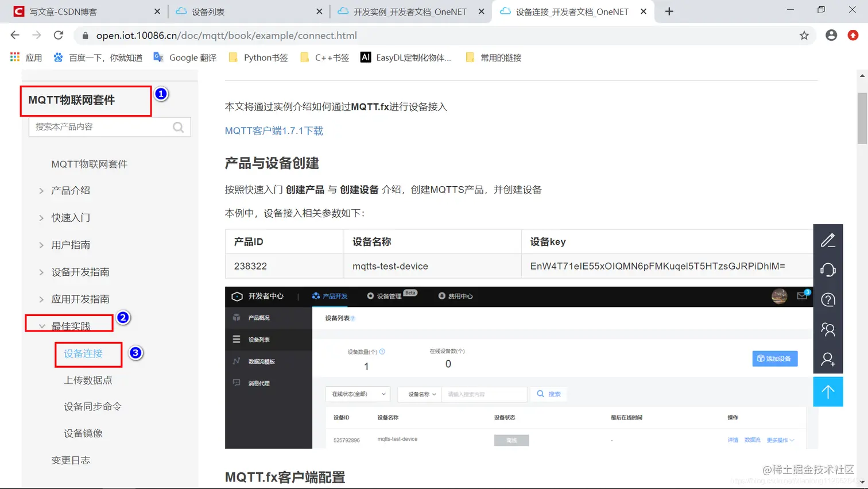Select 设备连接 in the sidebar
This screenshot has height=489, width=868.
click(x=83, y=353)
